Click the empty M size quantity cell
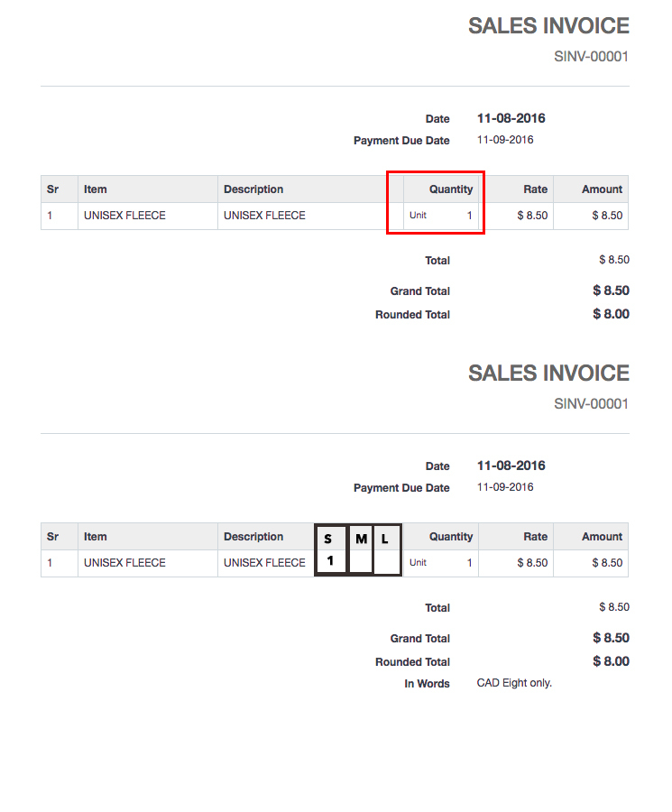The width and height of the screenshot is (672, 812). tap(361, 561)
